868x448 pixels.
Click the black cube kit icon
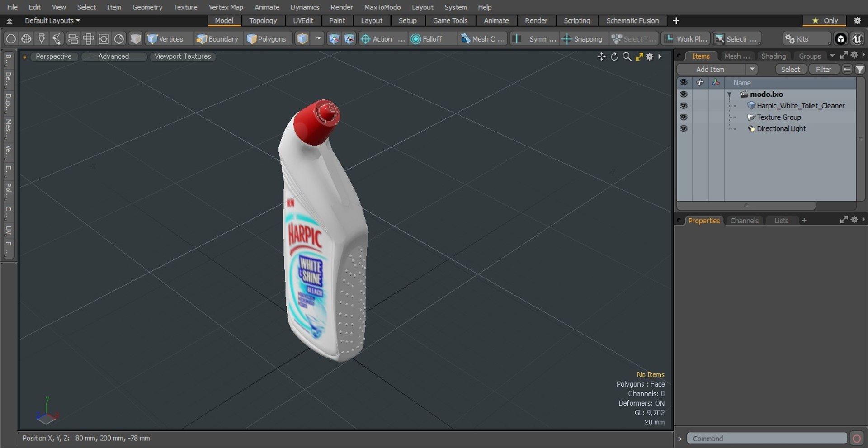click(x=840, y=39)
